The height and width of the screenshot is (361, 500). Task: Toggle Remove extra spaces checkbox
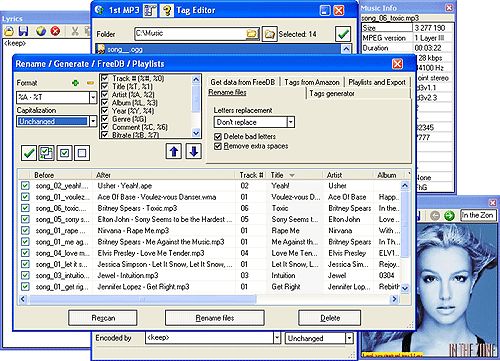tap(218, 146)
